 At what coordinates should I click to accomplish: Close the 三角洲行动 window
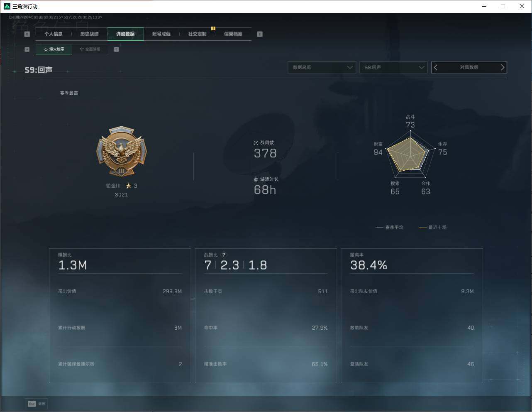tap(522, 6)
